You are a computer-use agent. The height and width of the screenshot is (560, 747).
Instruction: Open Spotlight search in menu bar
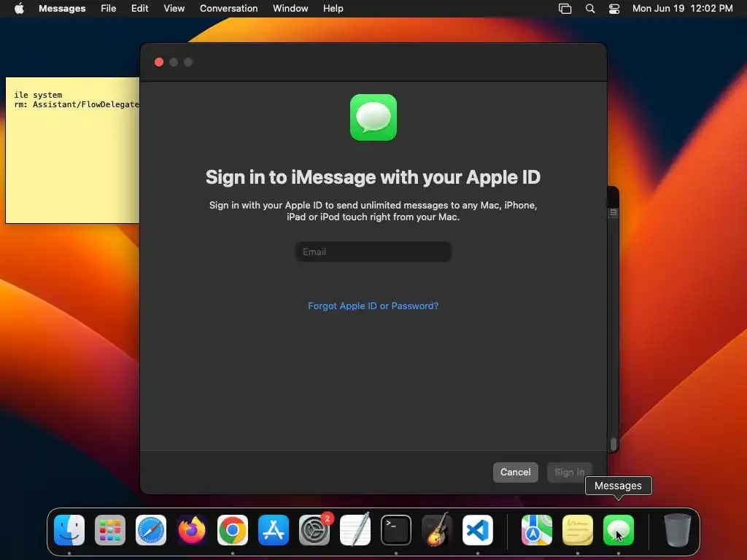pos(589,9)
